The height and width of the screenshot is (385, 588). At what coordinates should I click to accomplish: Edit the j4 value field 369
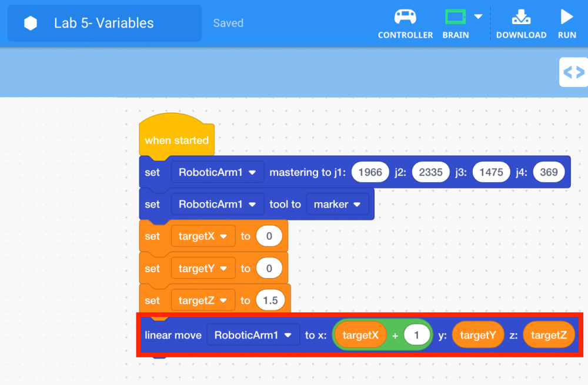[549, 172]
